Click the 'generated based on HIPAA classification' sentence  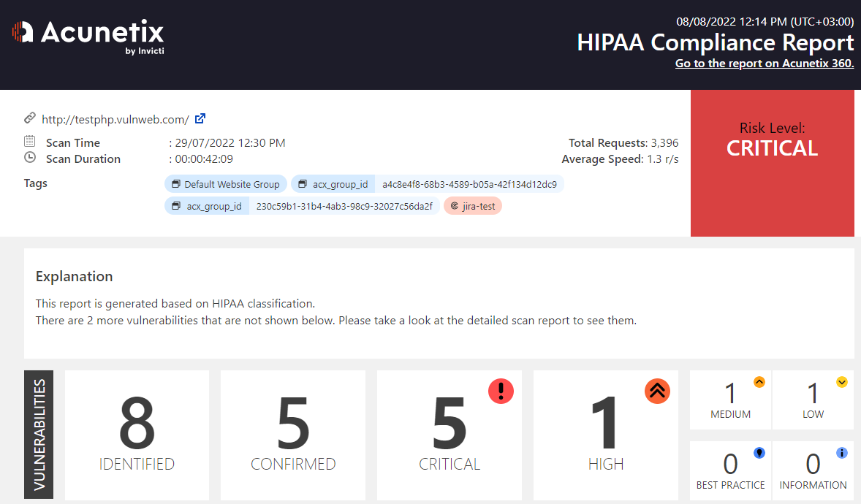tap(175, 304)
